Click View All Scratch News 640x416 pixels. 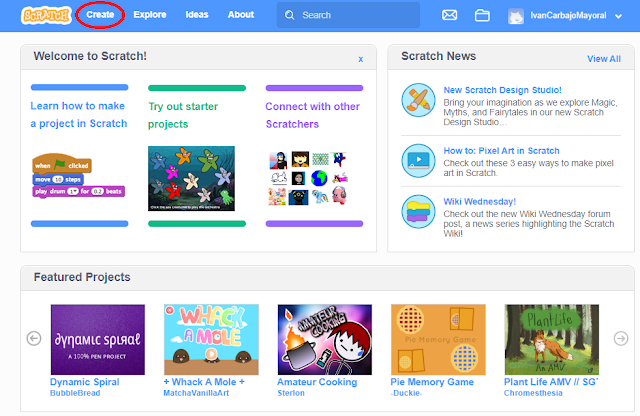click(x=604, y=59)
